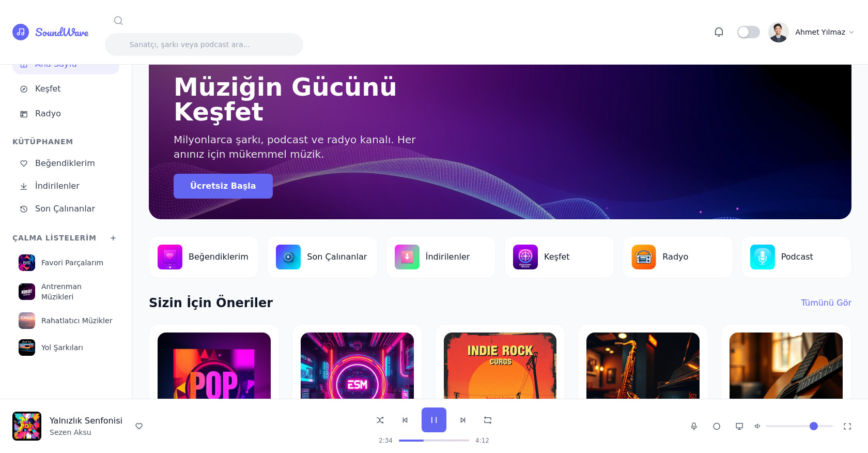
Task: Open the Indie Rock recommendation cover
Action: (500, 366)
